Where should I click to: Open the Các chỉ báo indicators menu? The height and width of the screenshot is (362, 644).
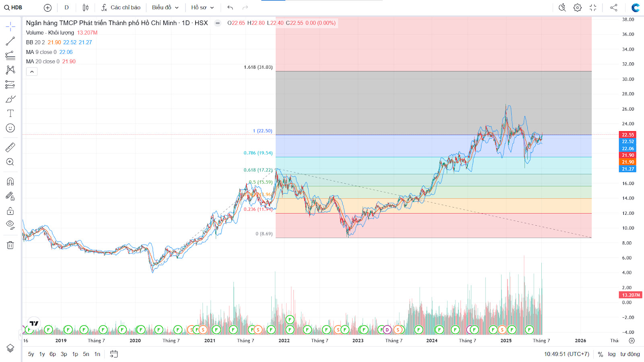coord(121,8)
